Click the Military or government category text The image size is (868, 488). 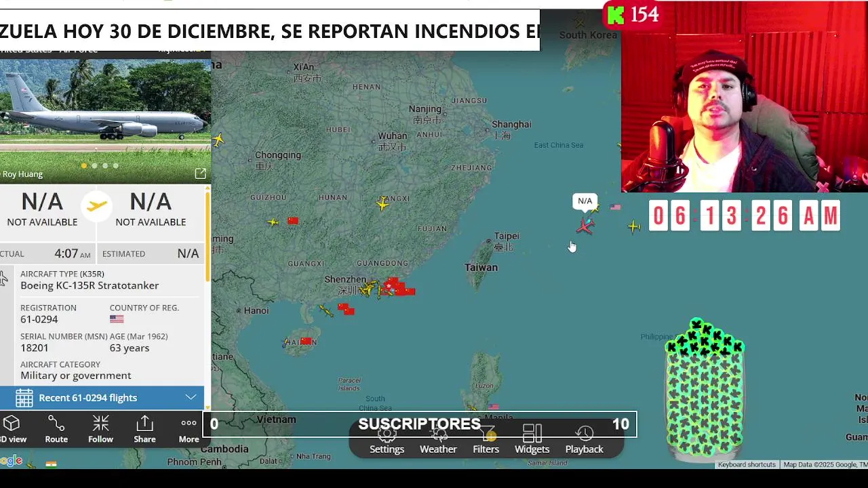76,375
